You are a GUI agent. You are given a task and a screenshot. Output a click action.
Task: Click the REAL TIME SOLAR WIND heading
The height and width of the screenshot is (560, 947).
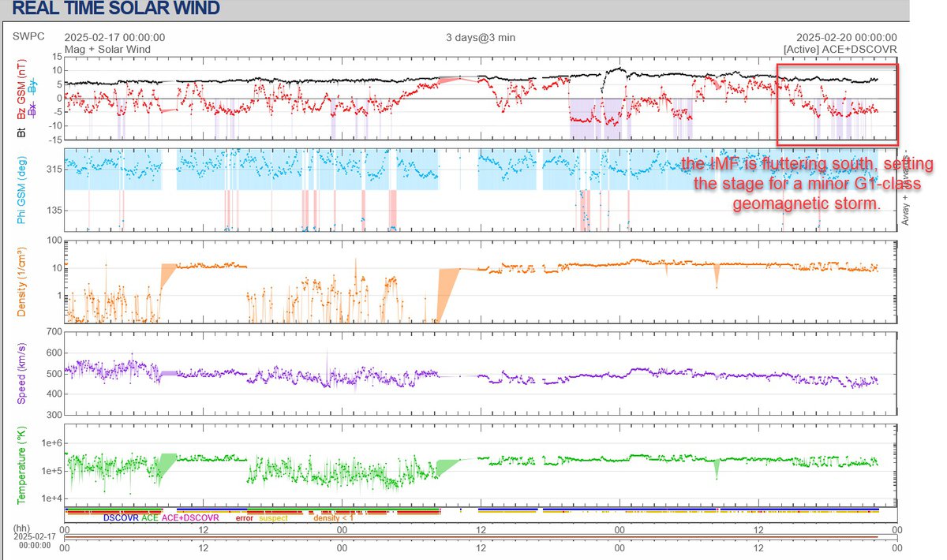coord(116,9)
